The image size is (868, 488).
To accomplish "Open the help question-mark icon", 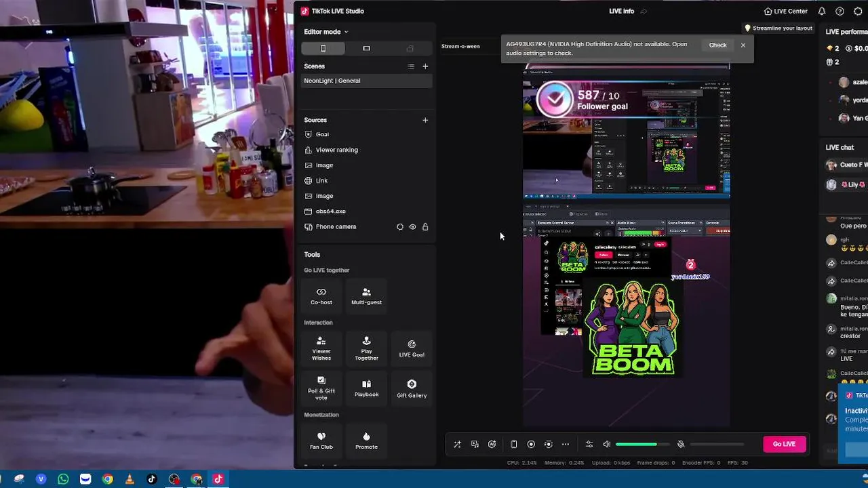I will click(840, 12).
